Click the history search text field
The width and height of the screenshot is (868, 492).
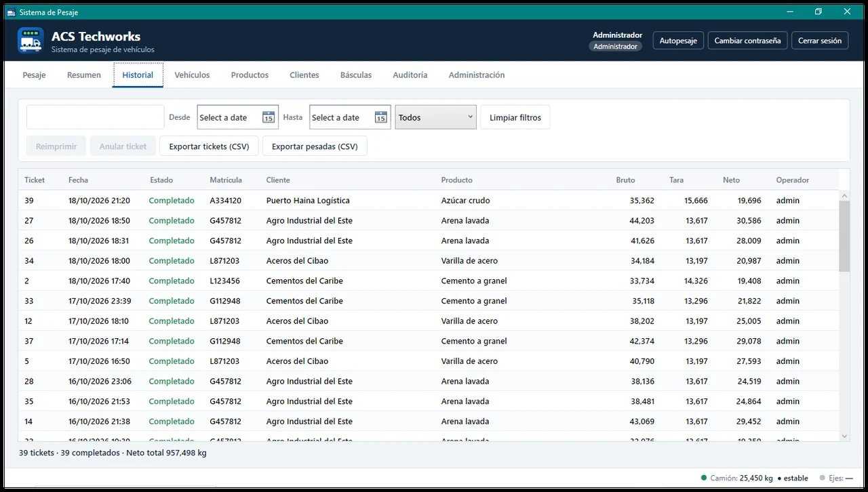coord(96,117)
